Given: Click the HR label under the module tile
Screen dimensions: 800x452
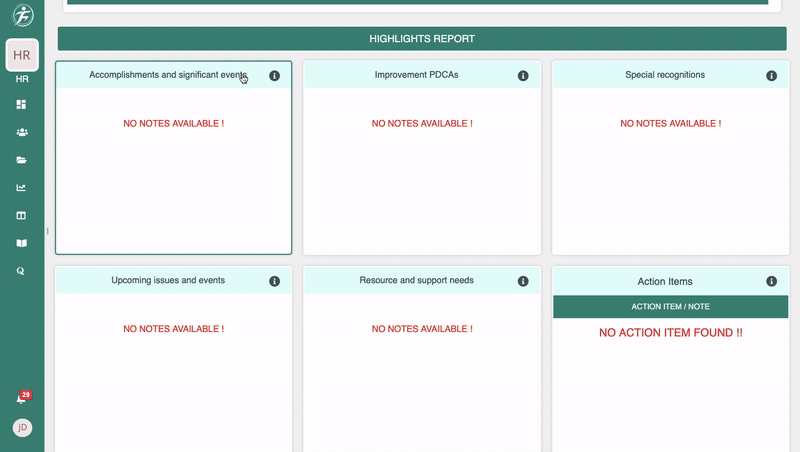Looking at the screenshot, I should [22, 79].
